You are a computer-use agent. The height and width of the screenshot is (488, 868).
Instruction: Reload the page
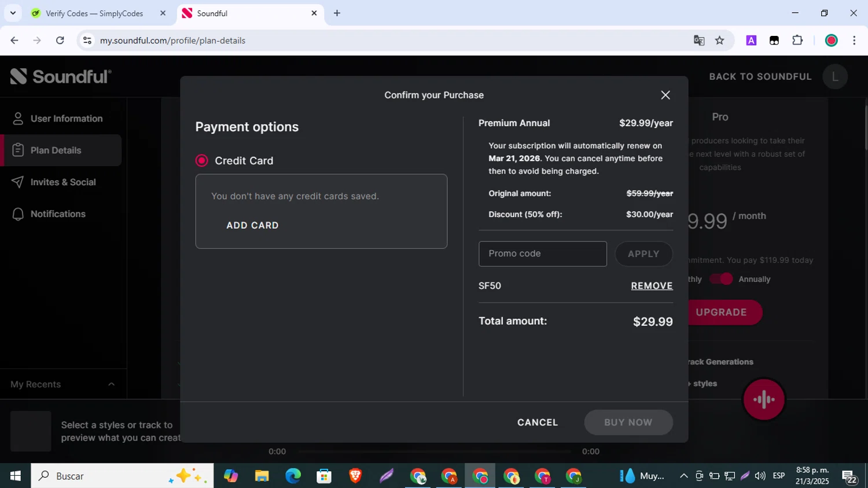pyautogui.click(x=60, y=41)
